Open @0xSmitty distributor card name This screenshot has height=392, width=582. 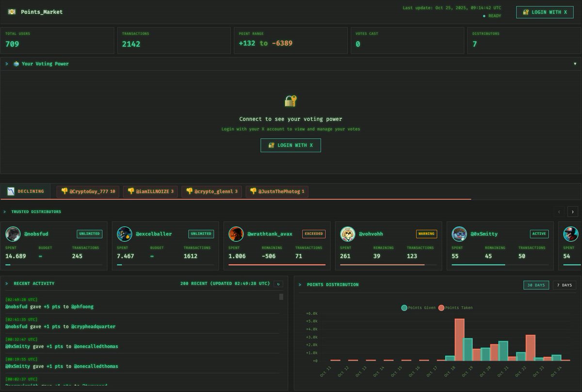484,234
